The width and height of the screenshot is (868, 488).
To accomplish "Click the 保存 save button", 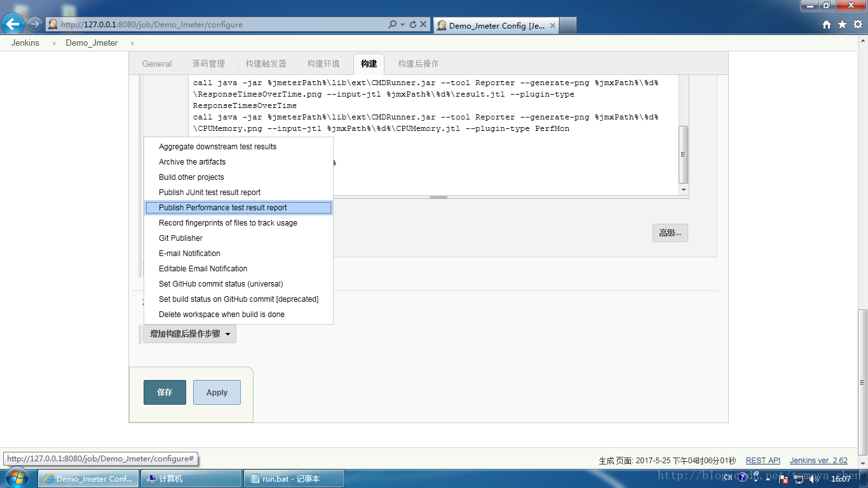I will [165, 393].
